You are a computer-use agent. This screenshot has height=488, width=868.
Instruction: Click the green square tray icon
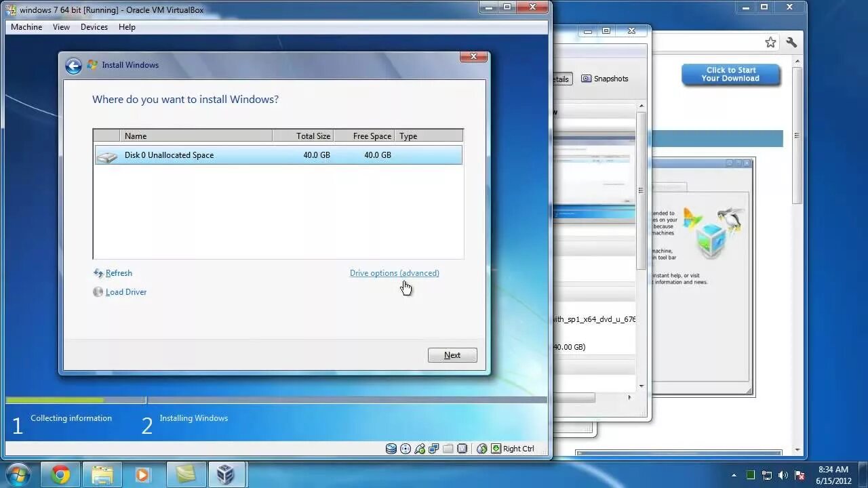click(751, 475)
